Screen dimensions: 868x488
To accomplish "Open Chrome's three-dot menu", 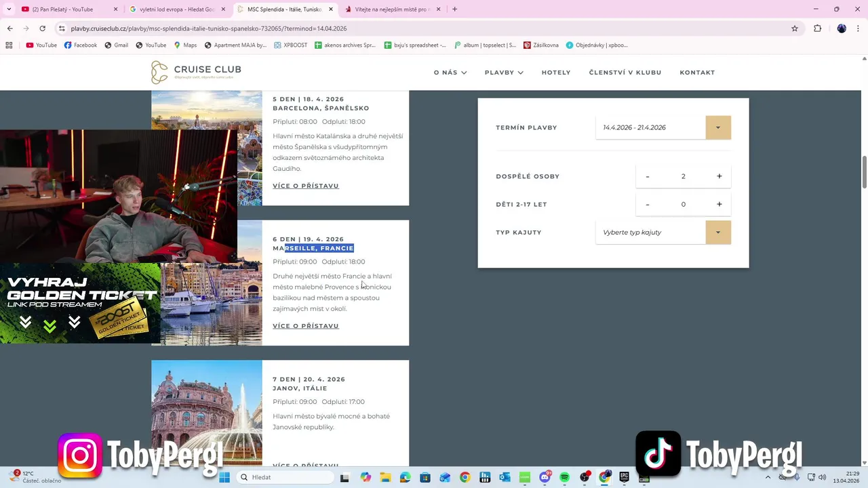I will pyautogui.click(x=859, y=28).
